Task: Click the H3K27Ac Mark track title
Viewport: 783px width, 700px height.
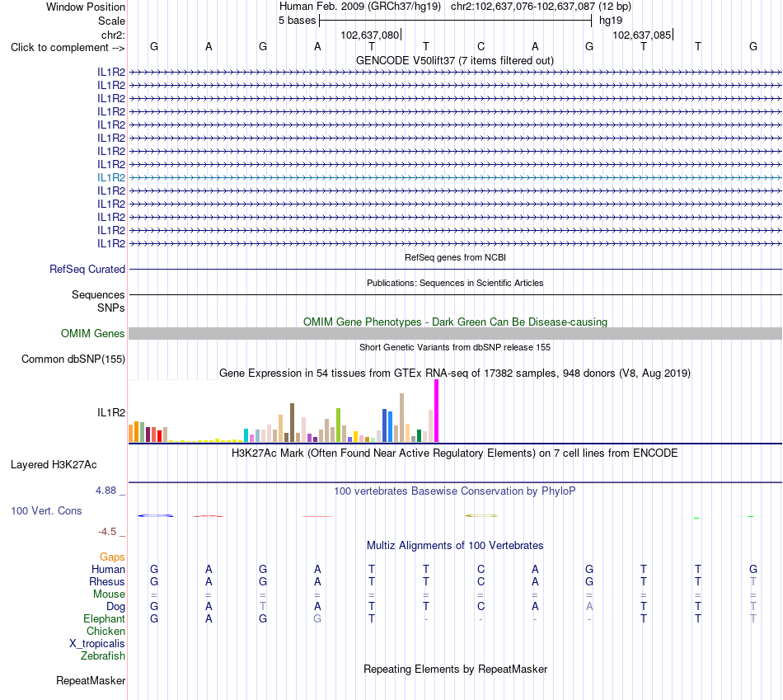Action: pos(455,453)
